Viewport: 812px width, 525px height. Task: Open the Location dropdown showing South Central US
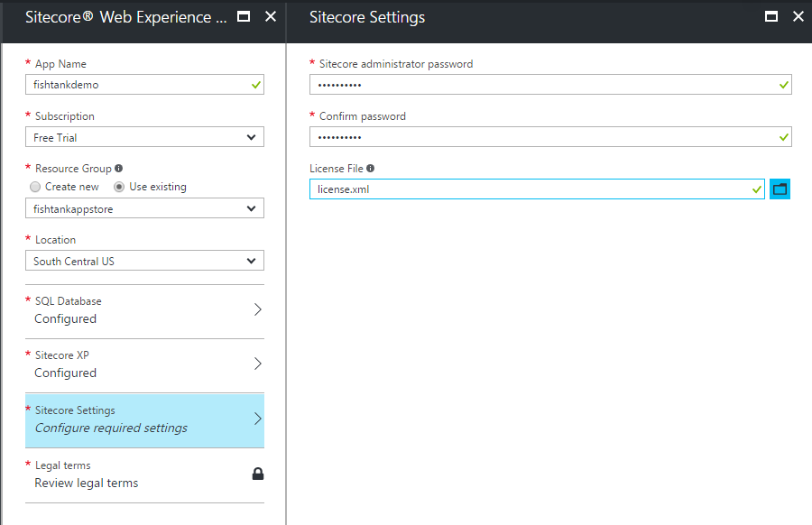pyautogui.click(x=144, y=261)
